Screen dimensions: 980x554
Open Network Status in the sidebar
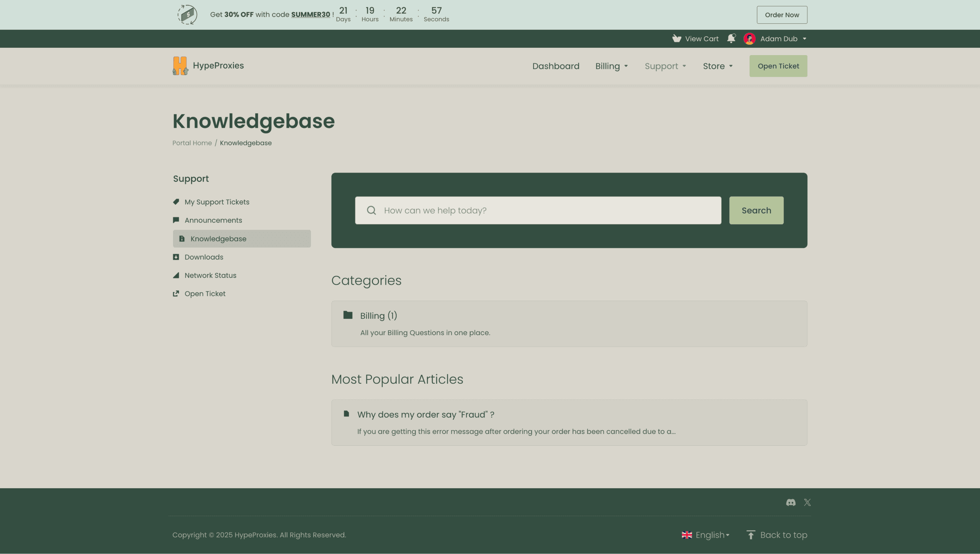(210, 275)
